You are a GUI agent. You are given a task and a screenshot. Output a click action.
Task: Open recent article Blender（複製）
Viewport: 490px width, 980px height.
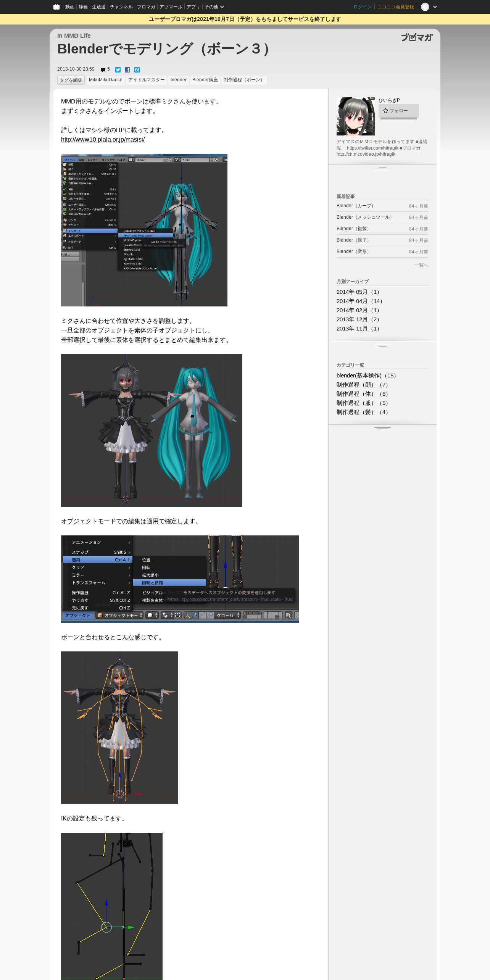click(x=354, y=229)
